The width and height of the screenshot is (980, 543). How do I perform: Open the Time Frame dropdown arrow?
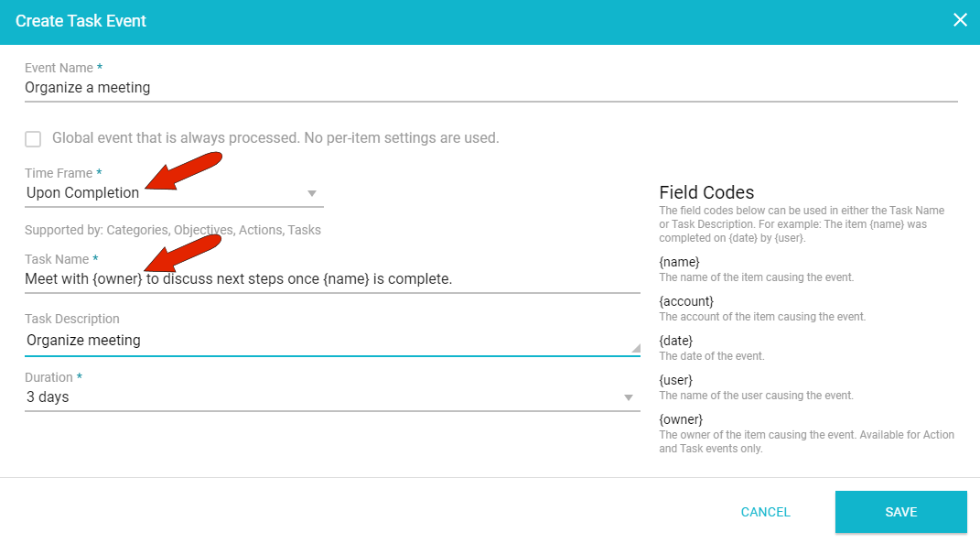[311, 193]
